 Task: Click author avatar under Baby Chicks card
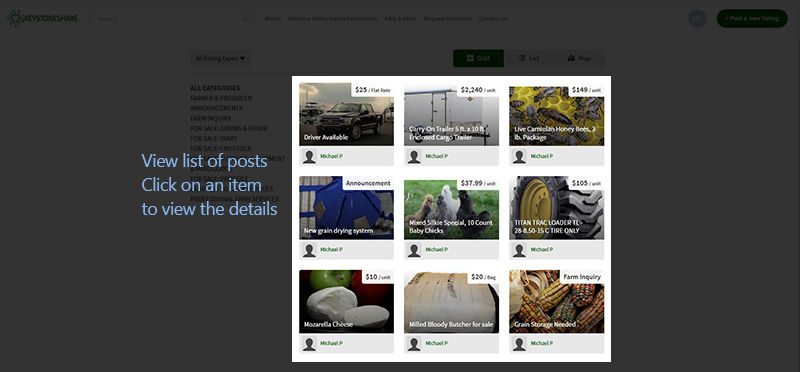pyautogui.click(x=414, y=250)
